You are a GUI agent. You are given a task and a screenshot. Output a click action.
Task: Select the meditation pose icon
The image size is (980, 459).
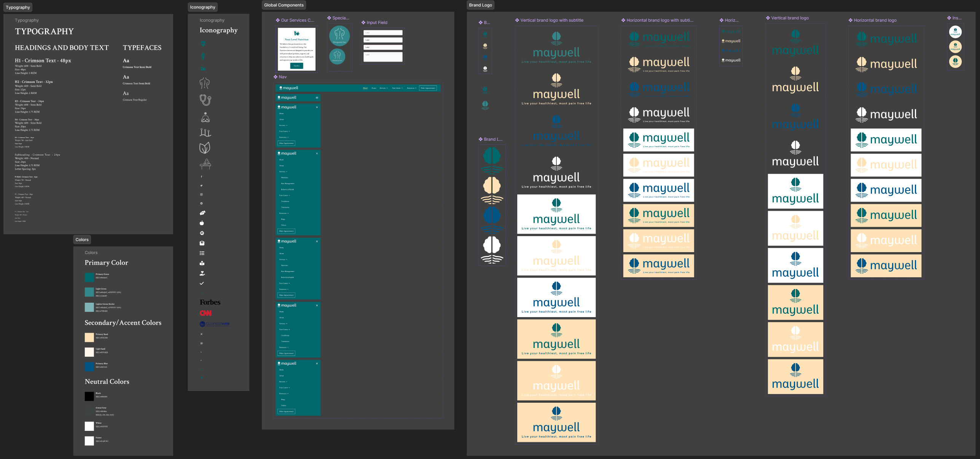point(205,118)
